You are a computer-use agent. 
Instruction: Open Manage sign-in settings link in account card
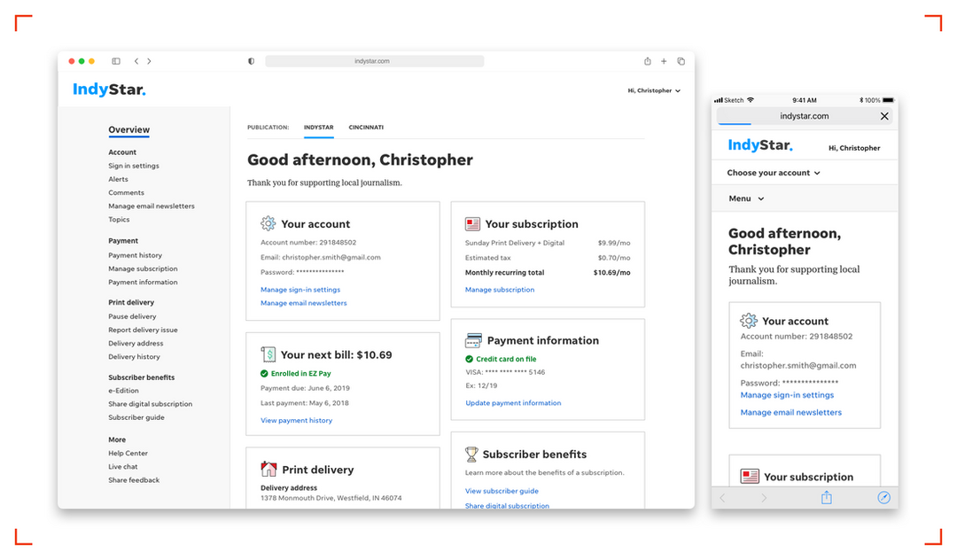[300, 290]
